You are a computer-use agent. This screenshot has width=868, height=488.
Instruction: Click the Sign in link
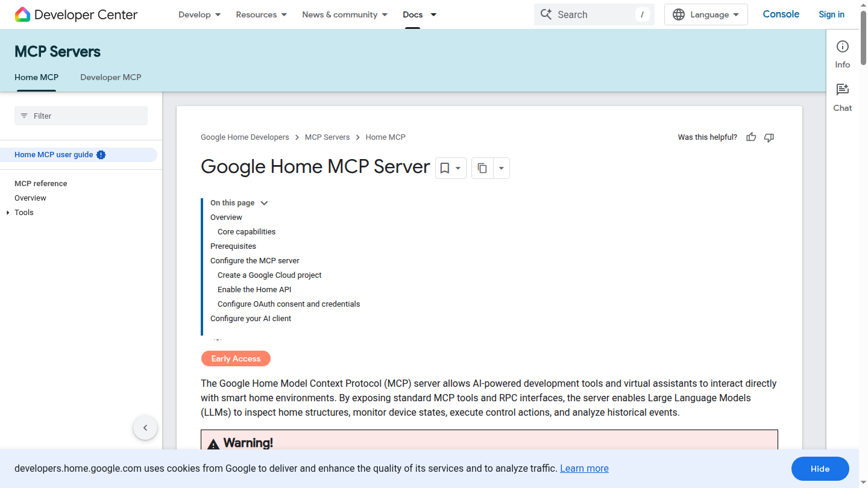click(831, 14)
